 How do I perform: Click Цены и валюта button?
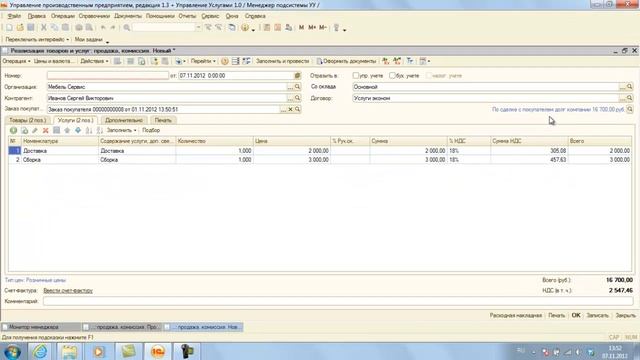coord(54,61)
